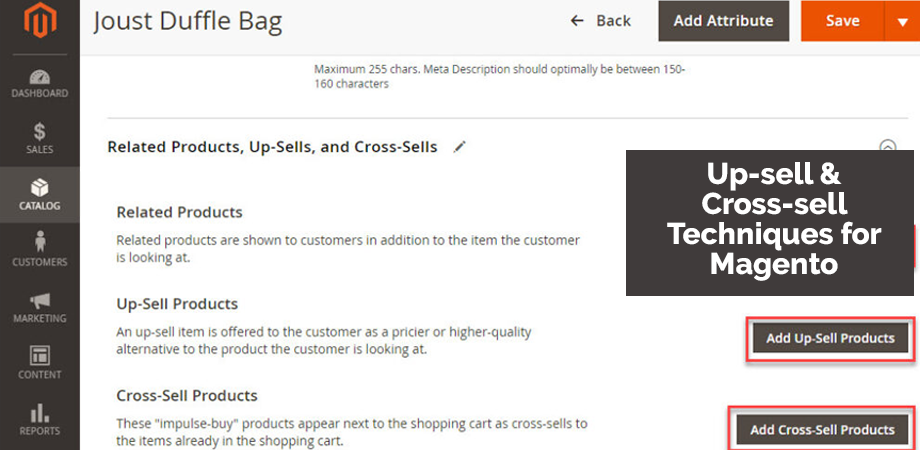Open the Catalog box icon

coord(39,188)
